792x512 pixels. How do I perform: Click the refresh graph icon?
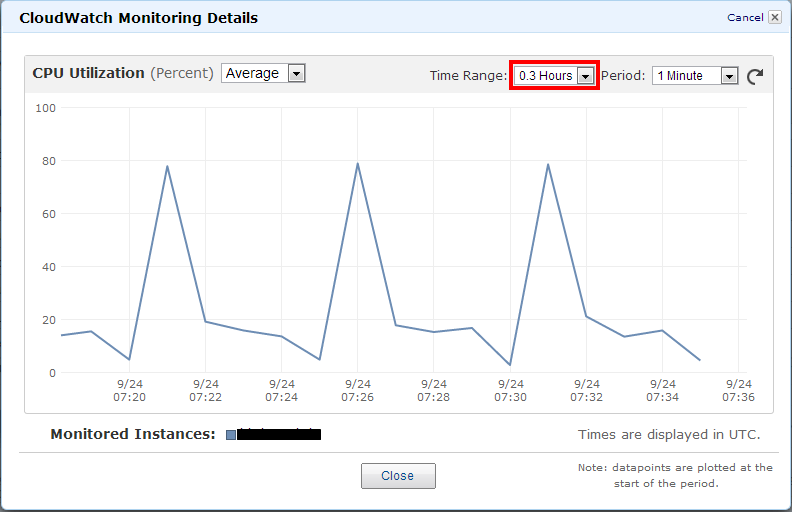[755, 76]
